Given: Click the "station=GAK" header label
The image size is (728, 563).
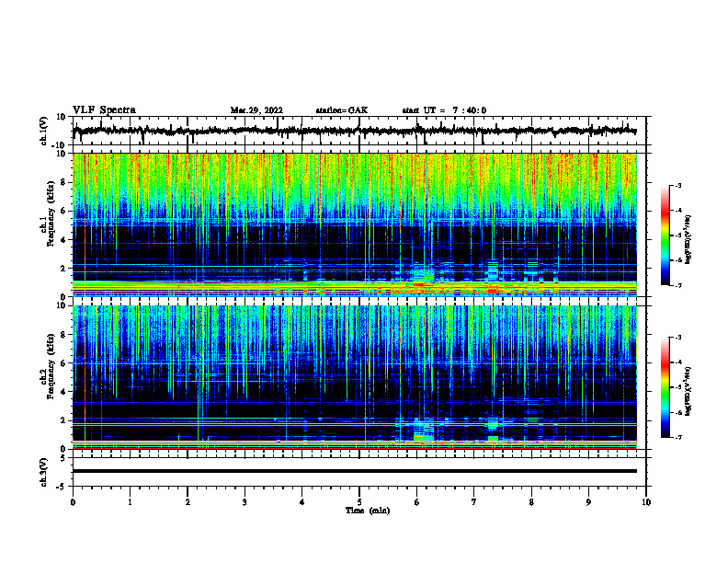Looking at the screenshot, I should pyautogui.click(x=342, y=110).
